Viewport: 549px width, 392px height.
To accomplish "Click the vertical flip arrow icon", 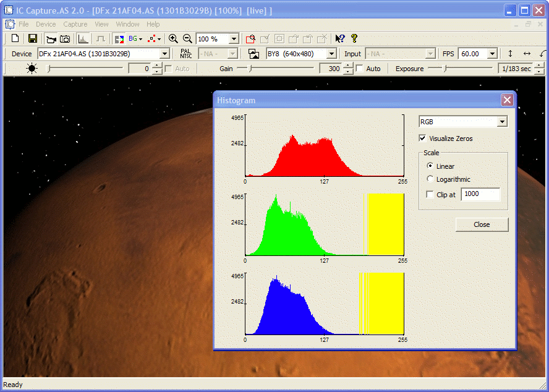I will tap(510, 54).
